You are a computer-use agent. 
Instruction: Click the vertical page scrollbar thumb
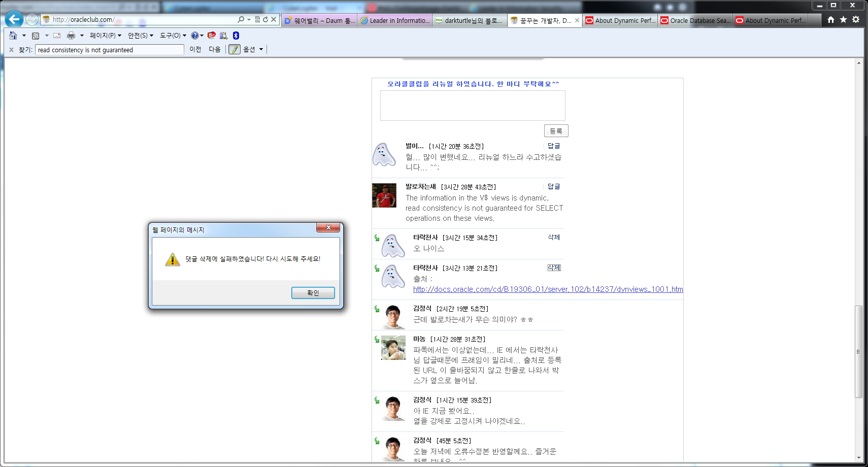(858, 351)
